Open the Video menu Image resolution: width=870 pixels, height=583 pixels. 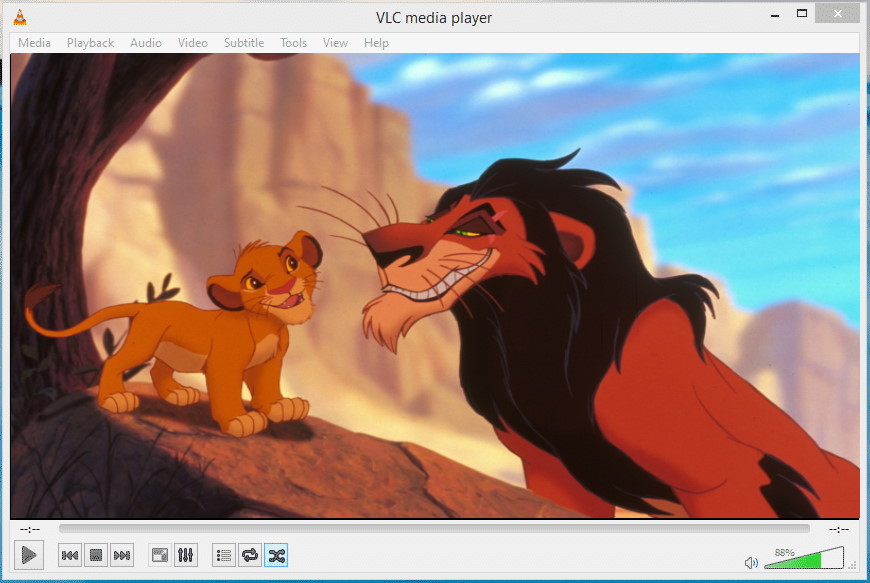click(x=193, y=43)
